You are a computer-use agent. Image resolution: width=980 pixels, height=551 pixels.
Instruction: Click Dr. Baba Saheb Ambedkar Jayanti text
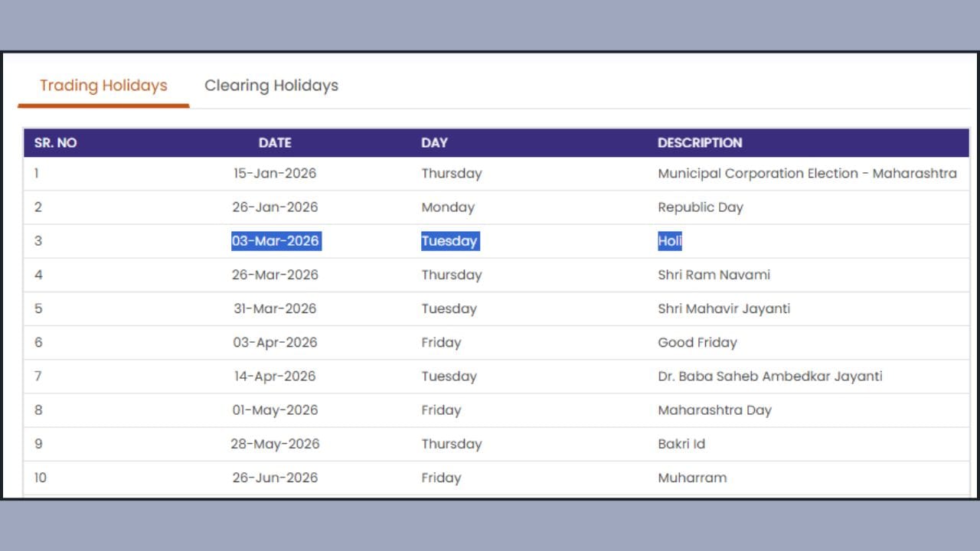769,377
